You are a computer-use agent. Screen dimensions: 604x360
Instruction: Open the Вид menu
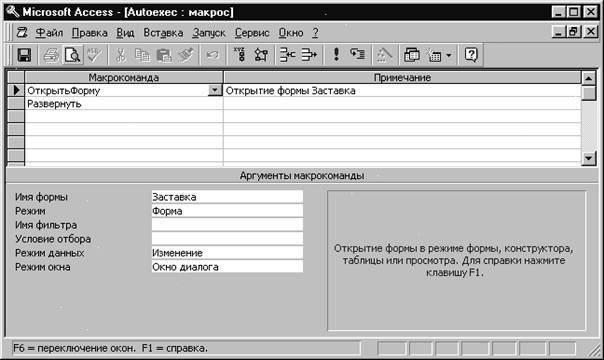[x=125, y=33]
